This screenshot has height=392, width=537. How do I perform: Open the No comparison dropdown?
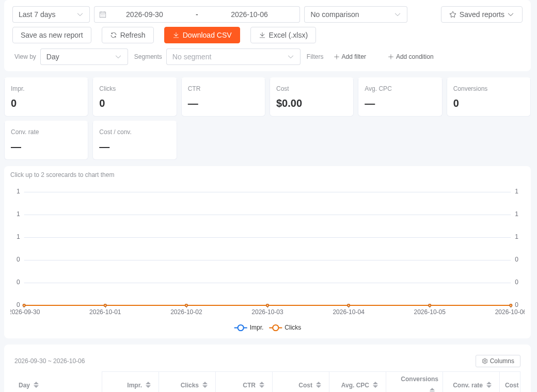pos(355,15)
